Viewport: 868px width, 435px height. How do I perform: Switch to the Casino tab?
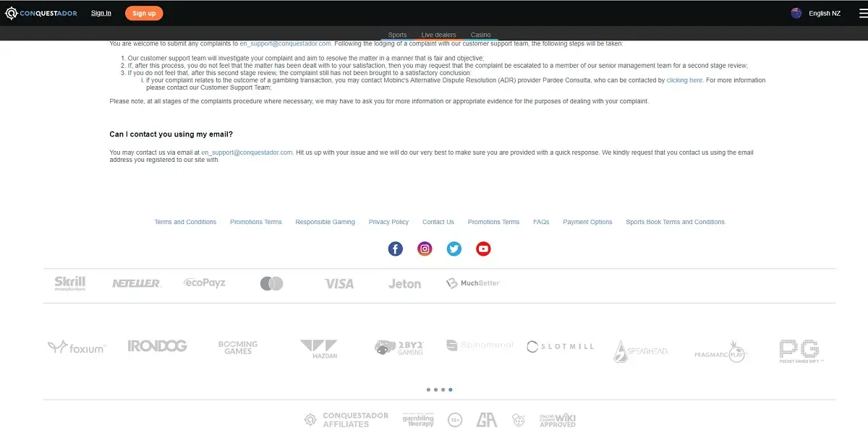pos(480,35)
